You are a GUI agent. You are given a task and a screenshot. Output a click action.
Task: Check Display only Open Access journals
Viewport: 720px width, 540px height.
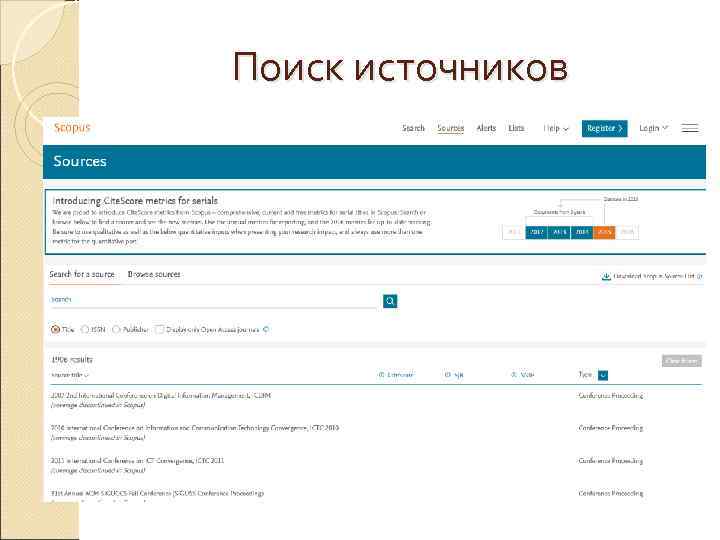159,330
